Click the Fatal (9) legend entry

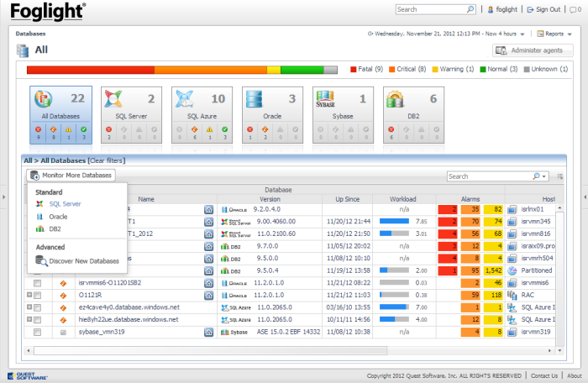pyautogui.click(x=366, y=70)
